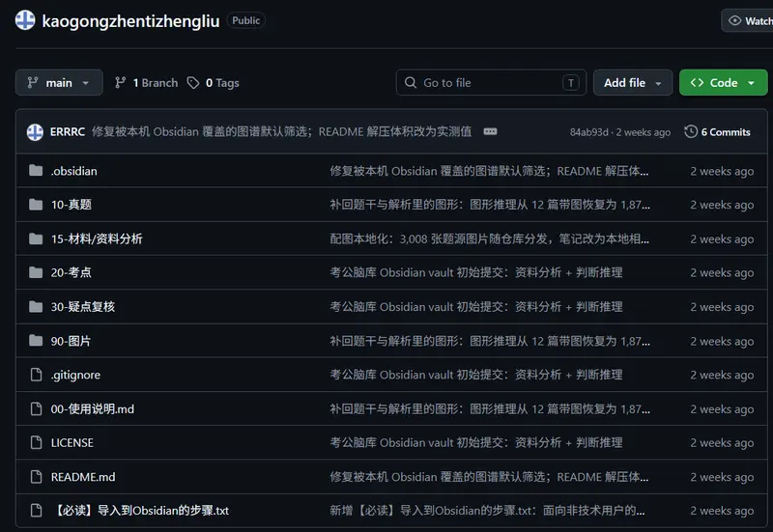This screenshot has width=773, height=532.
Task: Open the LICENSE file
Action: pos(72,443)
